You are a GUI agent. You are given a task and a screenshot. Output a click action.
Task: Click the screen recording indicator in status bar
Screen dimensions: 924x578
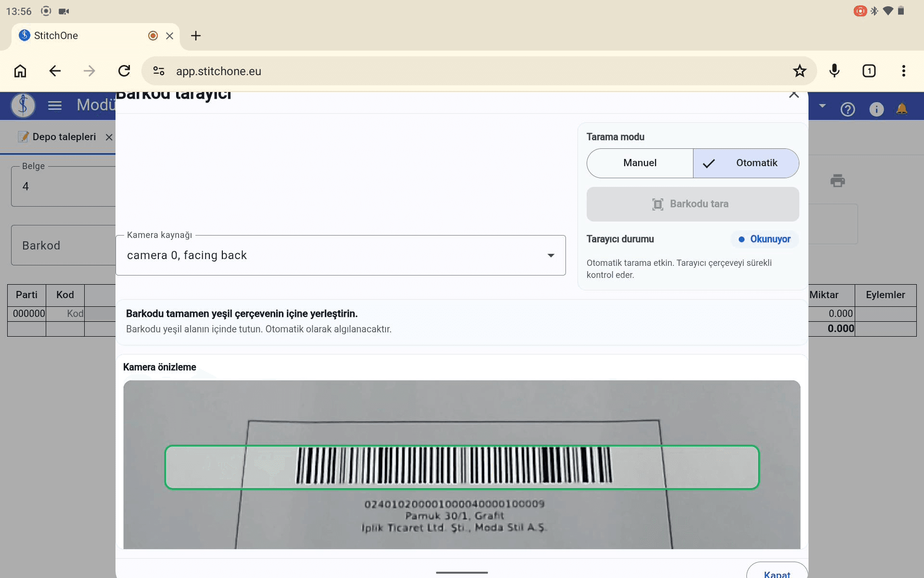click(x=860, y=11)
